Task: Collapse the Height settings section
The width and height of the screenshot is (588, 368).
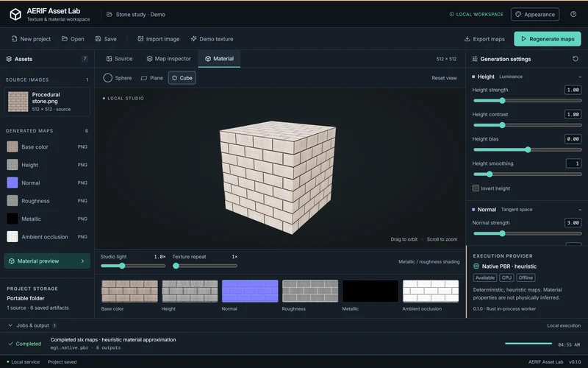Action: (x=580, y=77)
